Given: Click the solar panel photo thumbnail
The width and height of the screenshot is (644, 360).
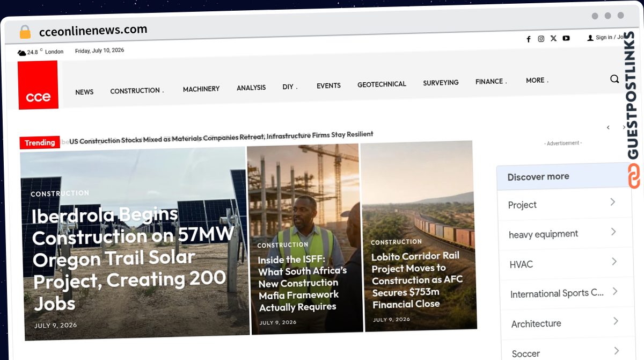Looking at the screenshot, I should 134,244.
